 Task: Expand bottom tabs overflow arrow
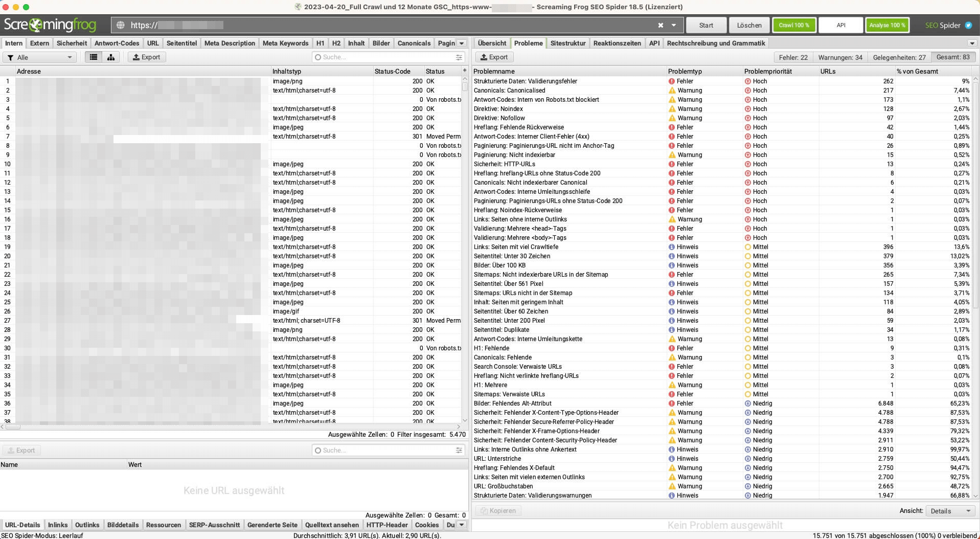click(462, 525)
